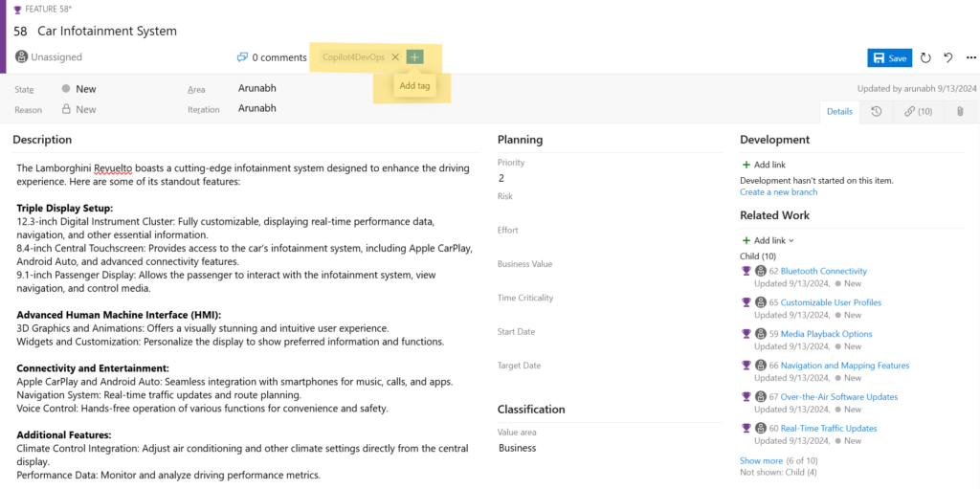The width and height of the screenshot is (980, 489).
Task: Remove the Copilot4DevOps tag with X
Action: [x=395, y=56]
